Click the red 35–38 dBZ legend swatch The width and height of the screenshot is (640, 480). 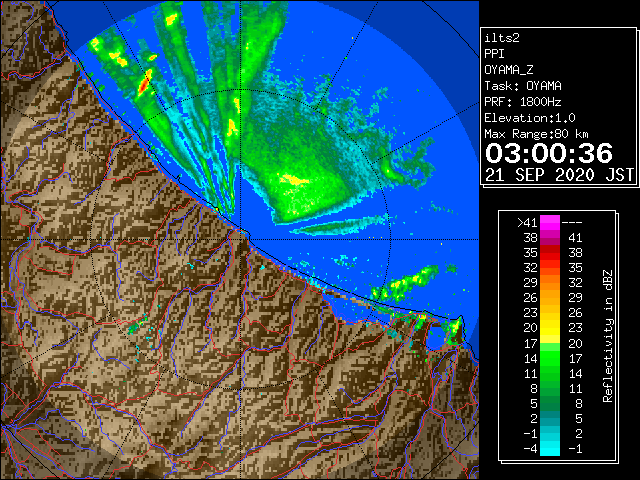[x=550, y=253]
